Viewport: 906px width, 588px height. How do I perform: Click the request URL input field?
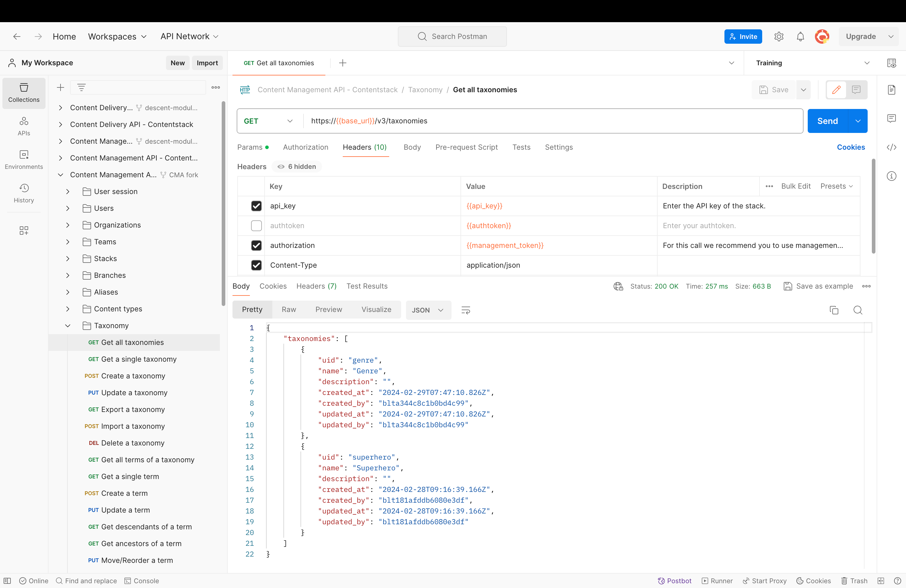click(x=553, y=121)
